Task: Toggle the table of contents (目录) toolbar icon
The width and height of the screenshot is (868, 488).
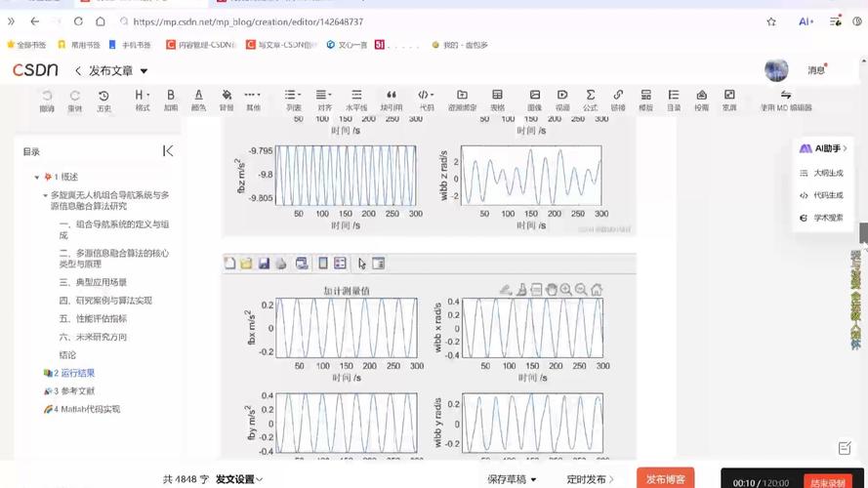Action: [674, 101]
